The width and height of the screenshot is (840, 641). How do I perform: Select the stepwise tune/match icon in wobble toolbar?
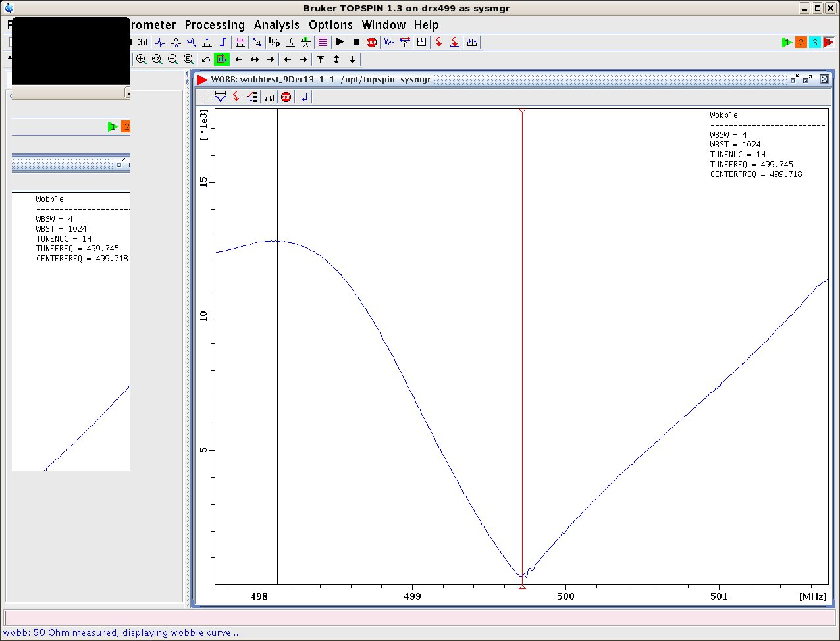(204, 97)
